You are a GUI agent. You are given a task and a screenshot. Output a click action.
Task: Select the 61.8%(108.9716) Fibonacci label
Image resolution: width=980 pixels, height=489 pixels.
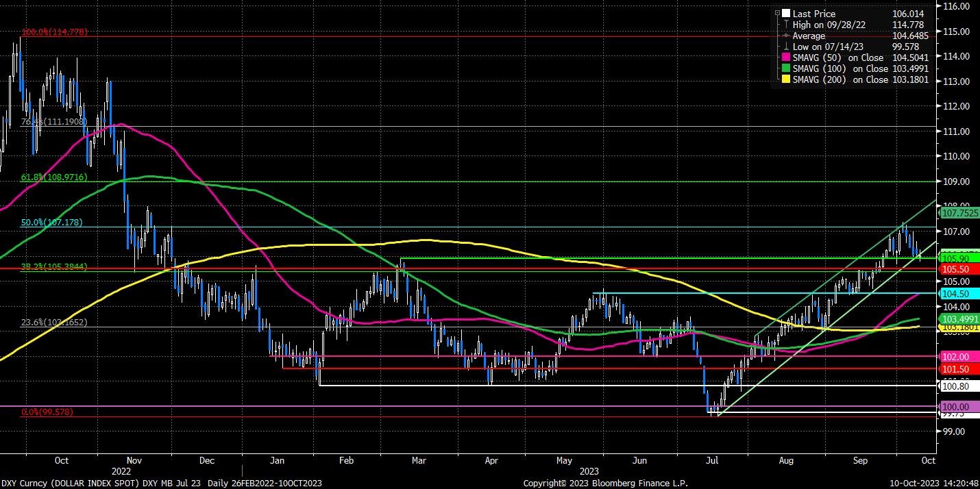(x=54, y=177)
